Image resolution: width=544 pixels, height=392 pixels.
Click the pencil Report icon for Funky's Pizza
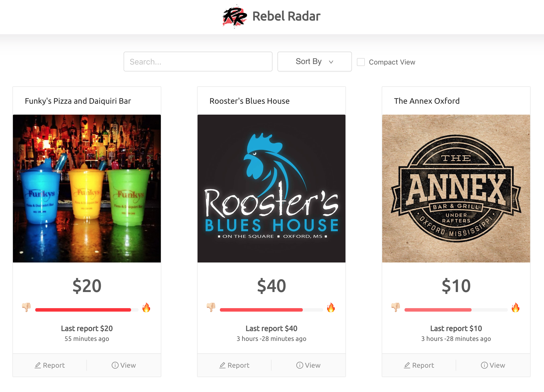pos(38,365)
